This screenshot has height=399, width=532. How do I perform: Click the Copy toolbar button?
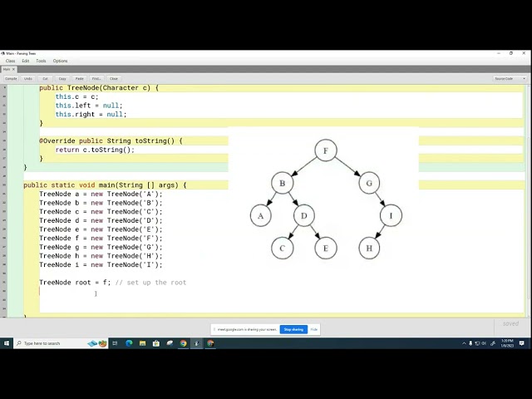[62, 79]
